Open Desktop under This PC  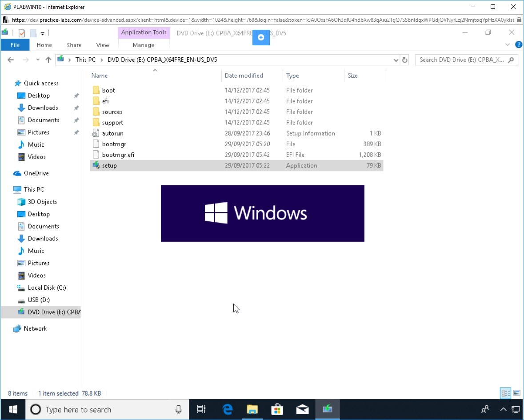[39, 214]
